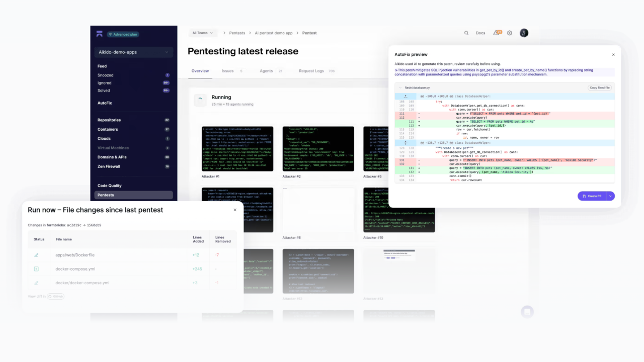Click edit status icon for apps/web/Dockerfile
This screenshot has width=644, height=362.
(x=36, y=255)
